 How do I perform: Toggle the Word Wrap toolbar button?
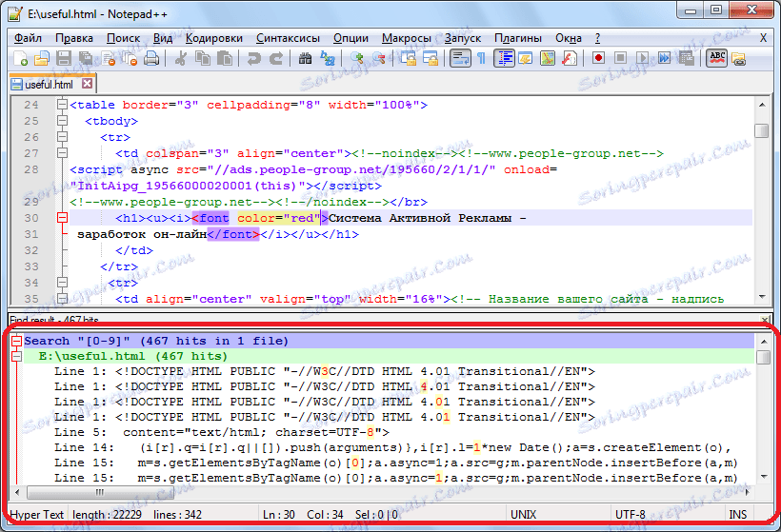460,59
